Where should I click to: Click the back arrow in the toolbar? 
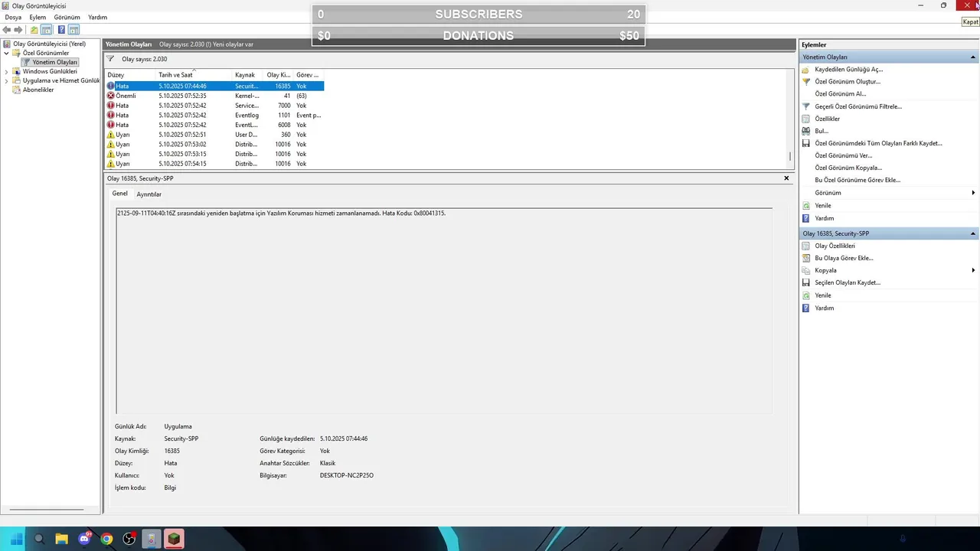click(7, 30)
